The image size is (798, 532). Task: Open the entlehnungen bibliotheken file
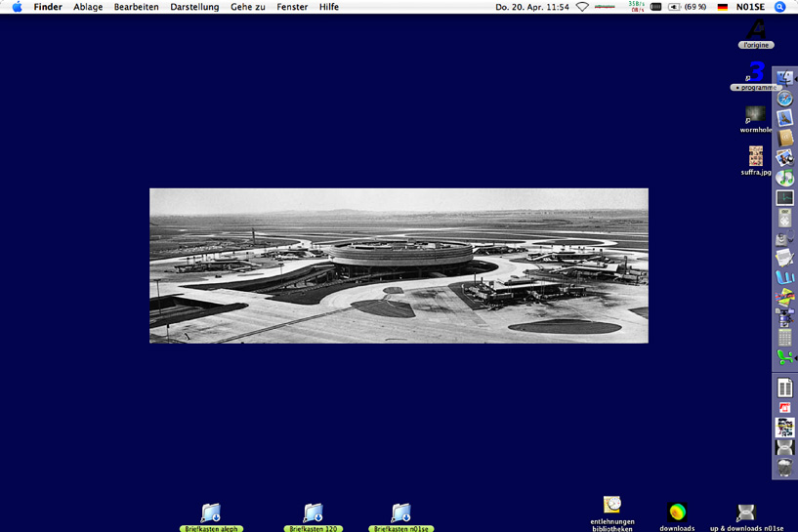coord(612,506)
